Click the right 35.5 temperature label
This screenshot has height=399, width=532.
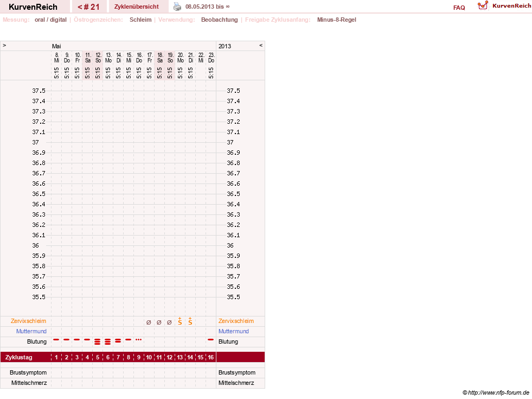[233, 297]
